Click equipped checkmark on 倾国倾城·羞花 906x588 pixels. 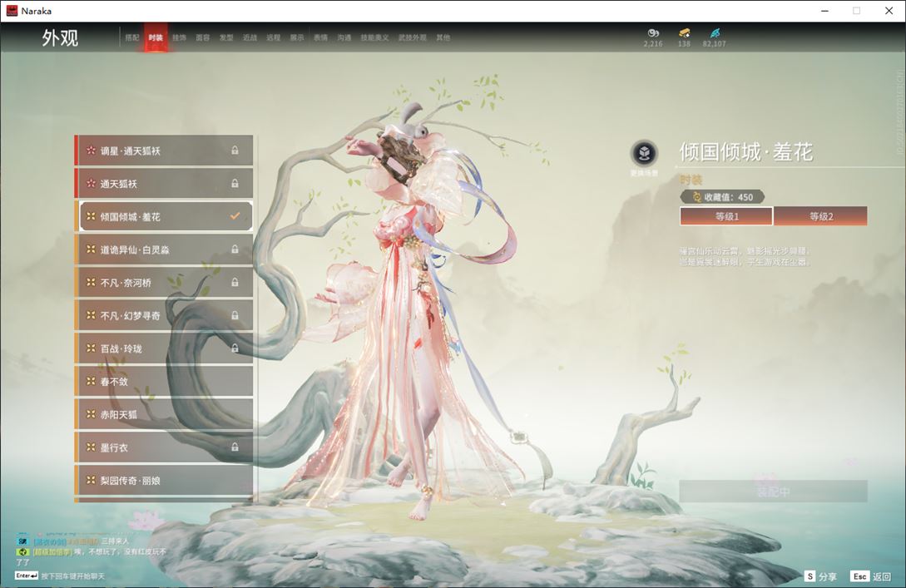[x=235, y=216]
